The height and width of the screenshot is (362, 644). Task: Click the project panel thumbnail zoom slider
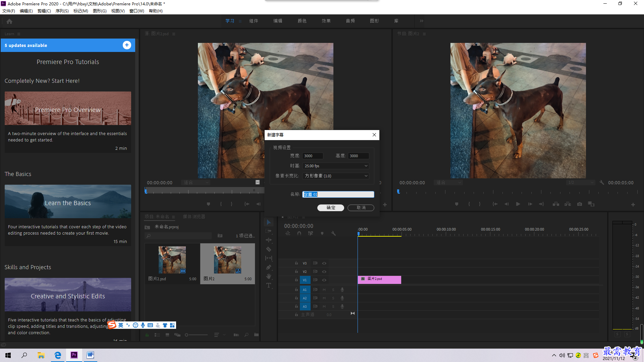pyautogui.click(x=196, y=335)
